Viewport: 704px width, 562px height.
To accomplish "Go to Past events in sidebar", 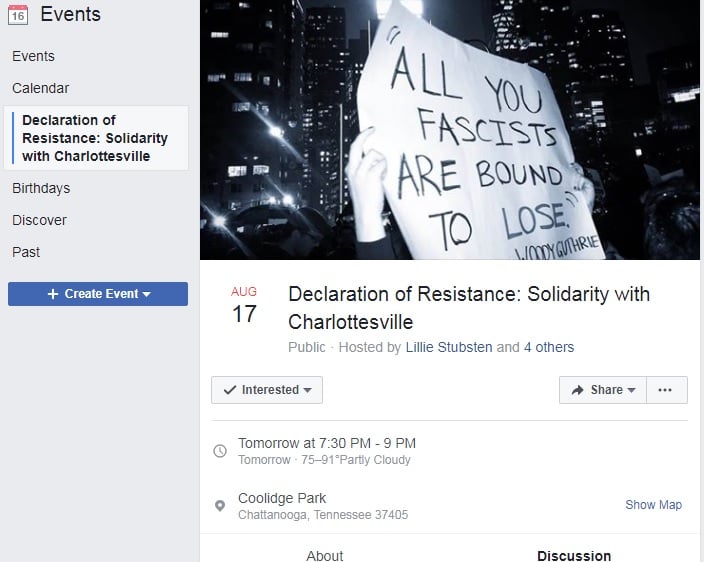I will click(26, 252).
